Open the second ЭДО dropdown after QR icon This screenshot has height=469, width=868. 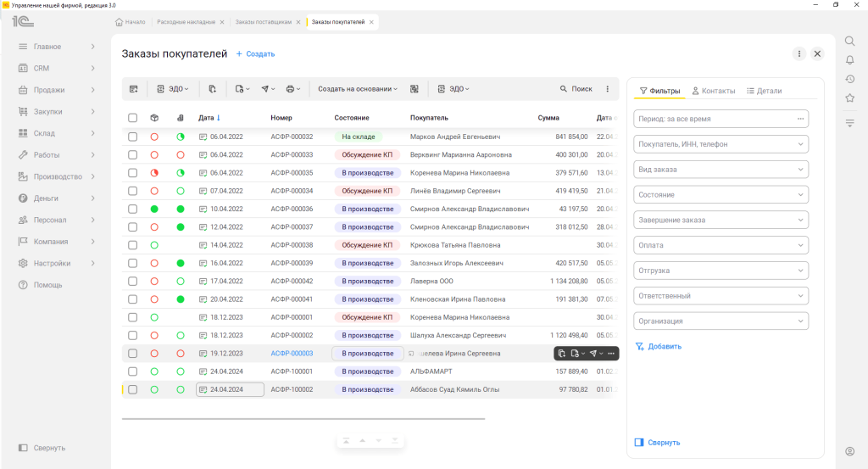pyautogui.click(x=453, y=88)
